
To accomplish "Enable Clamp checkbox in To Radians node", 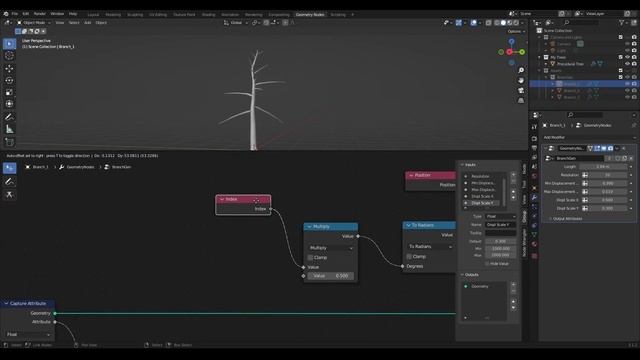I will [x=409, y=256].
